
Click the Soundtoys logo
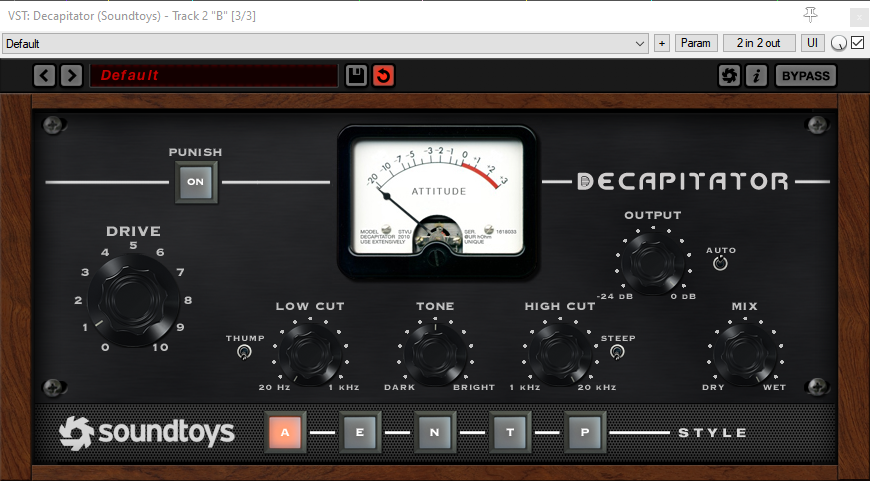(x=146, y=432)
